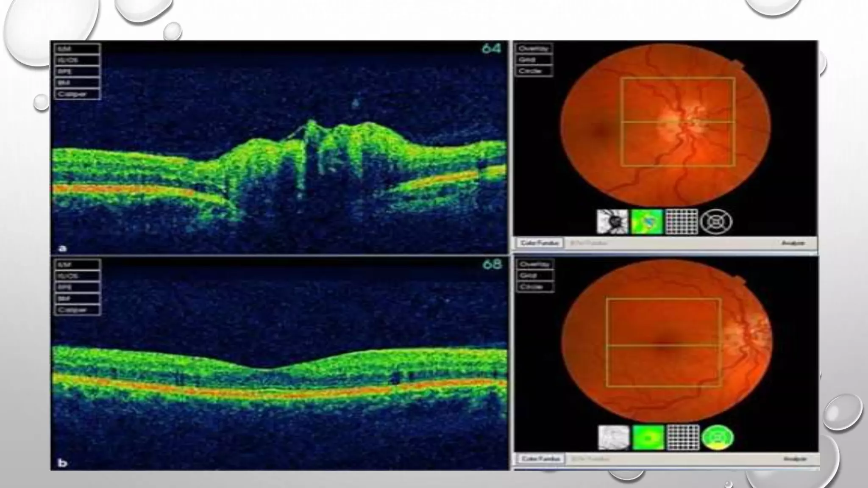
Task: Toggle the IS/OS layer on scan a
Action: pos(77,60)
